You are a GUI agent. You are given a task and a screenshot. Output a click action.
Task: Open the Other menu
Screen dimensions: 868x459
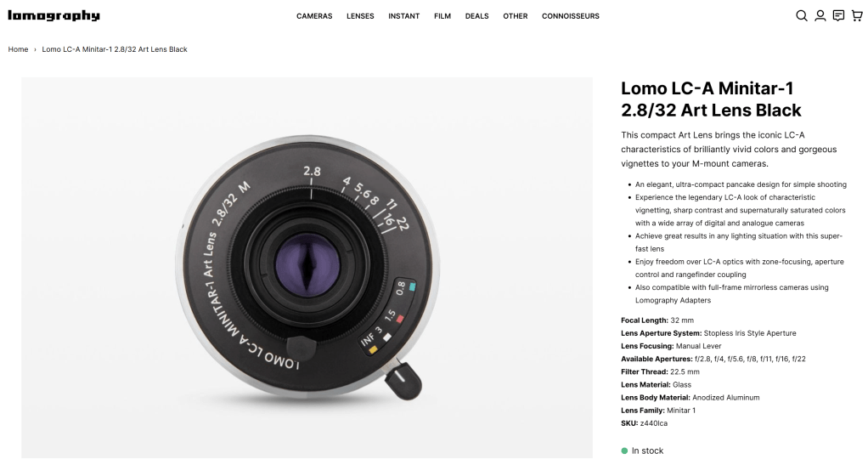tap(516, 16)
